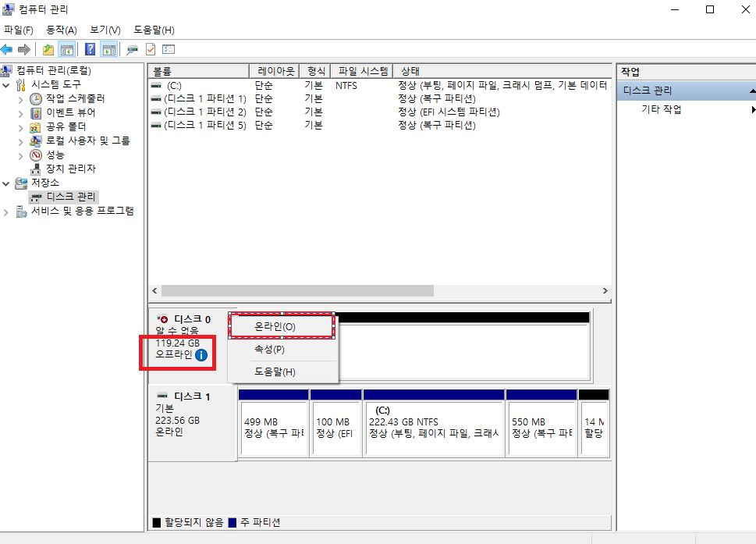Image resolution: width=756 pixels, height=544 pixels.
Task: Click 기타 작업 in the actions pane
Action: click(x=661, y=109)
